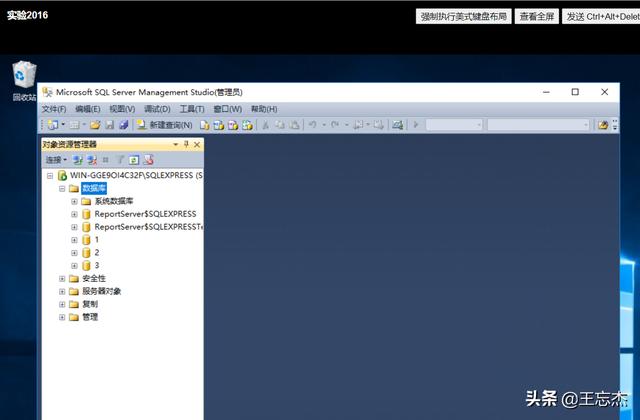Click the Cut scissors icon
Image resolution: width=640 pixels, height=420 pixels.
pyautogui.click(x=265, y=125)
